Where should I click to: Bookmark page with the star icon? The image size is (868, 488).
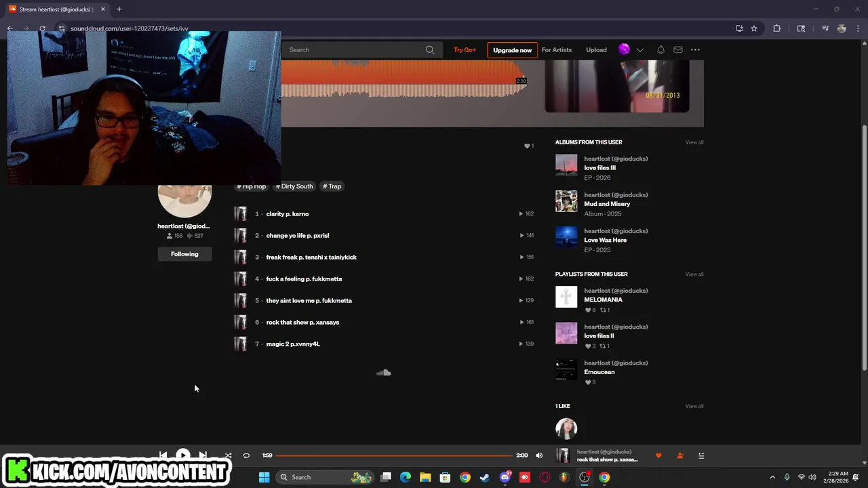click(753, 28)
